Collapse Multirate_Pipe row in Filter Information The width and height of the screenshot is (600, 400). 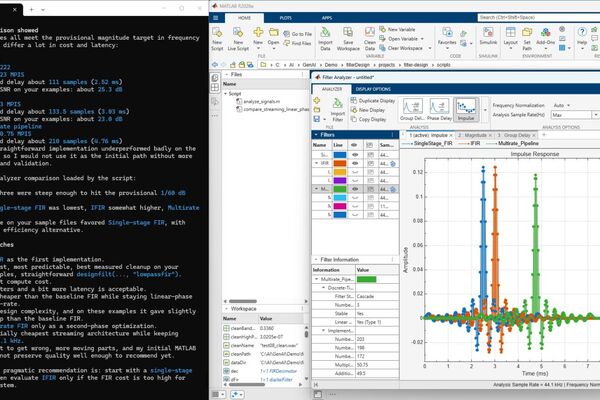tap(316, 279)
